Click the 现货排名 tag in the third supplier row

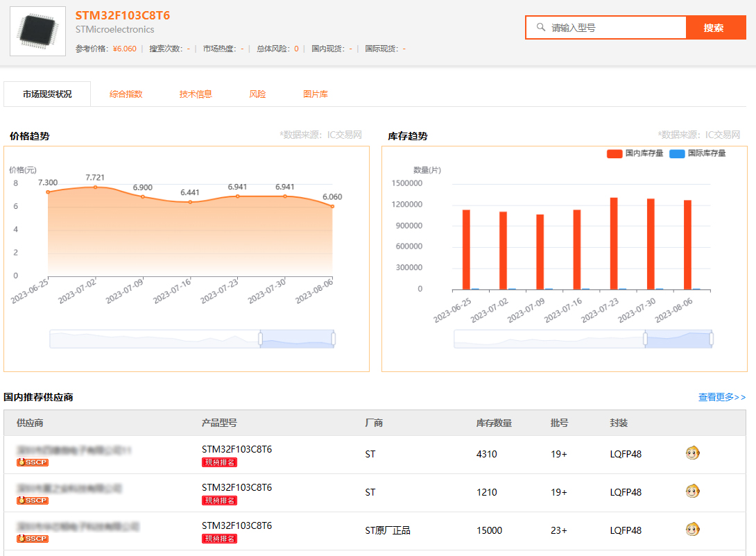click(x=219, y=539)
